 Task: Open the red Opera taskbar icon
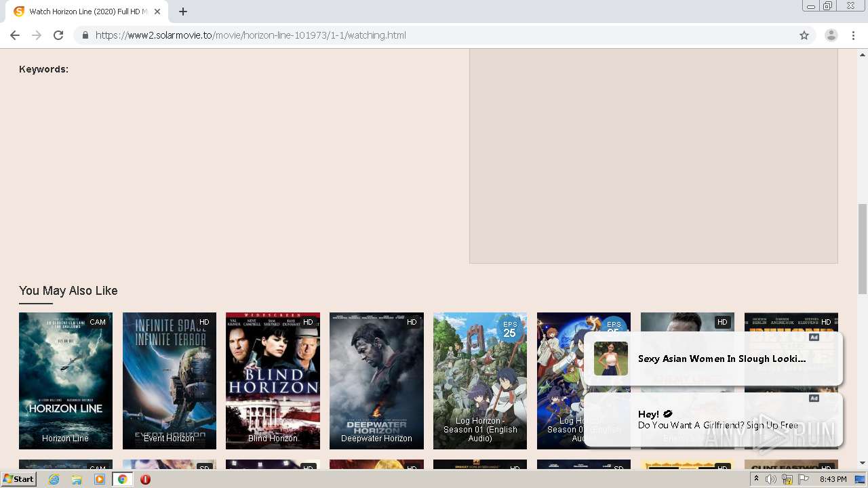pos(145,479)
